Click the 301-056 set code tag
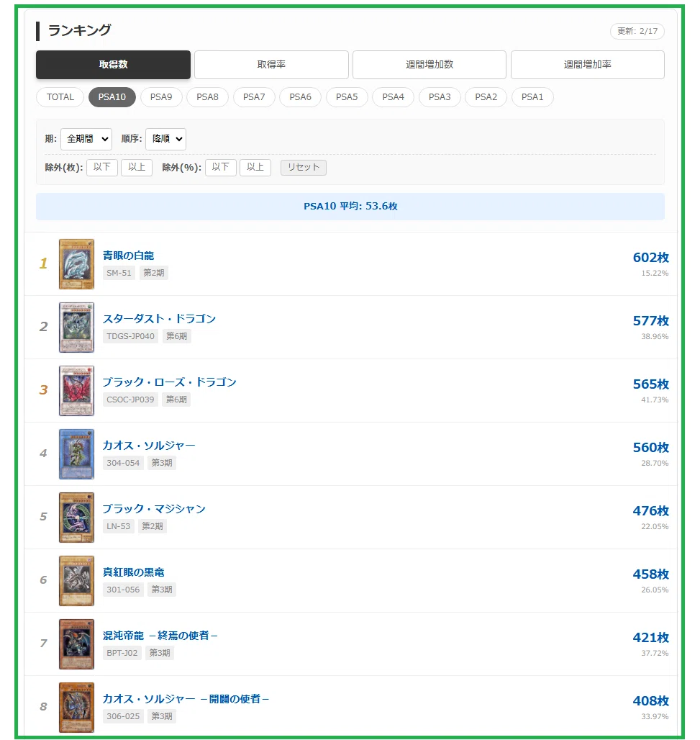Viewport: 700px width, 740px height. click(123, 590)
